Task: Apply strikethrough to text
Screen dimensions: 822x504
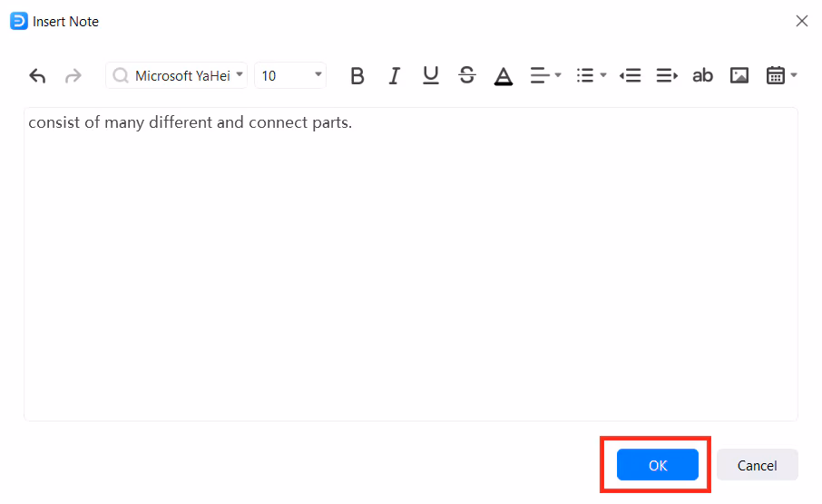Action: [x=467, y=76]
